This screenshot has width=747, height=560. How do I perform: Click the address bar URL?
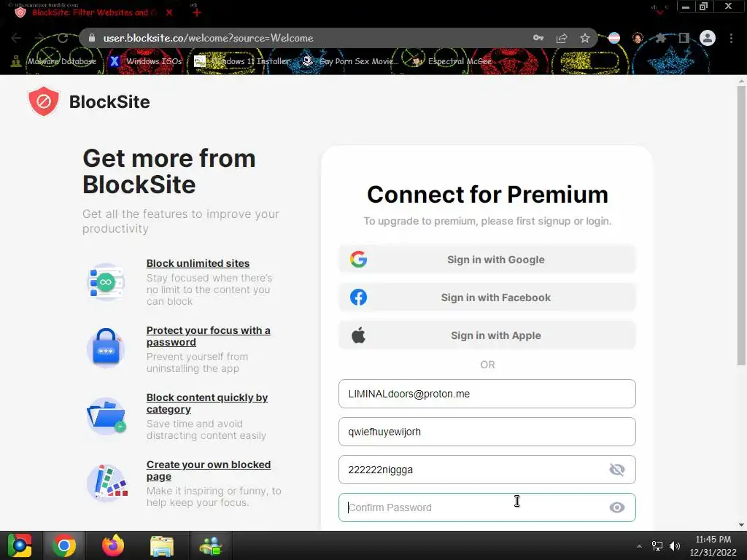tap(208, 38)
